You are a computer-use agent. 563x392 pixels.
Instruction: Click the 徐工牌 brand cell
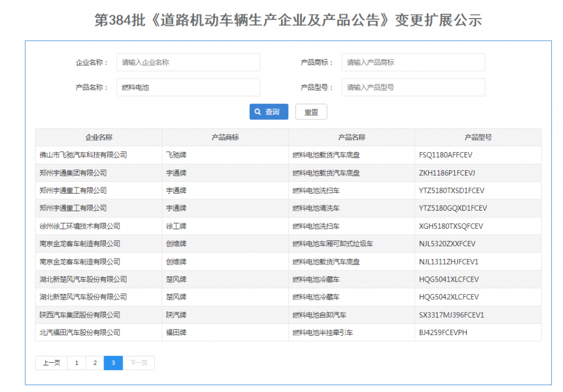coord(176,226)
